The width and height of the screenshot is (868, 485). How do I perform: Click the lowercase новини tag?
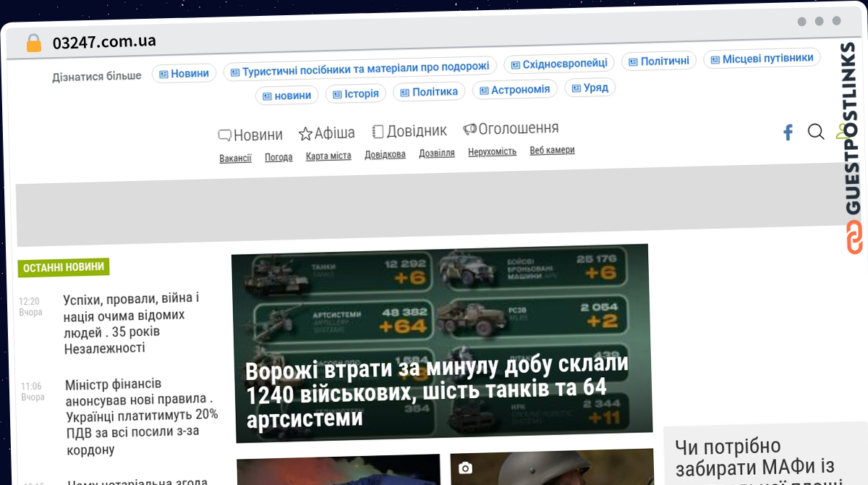287,95
